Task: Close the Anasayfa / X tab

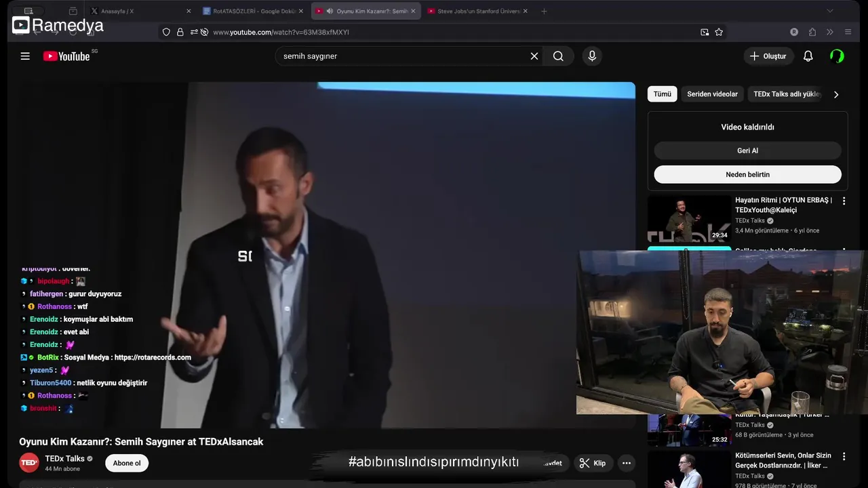Action: 189,11
